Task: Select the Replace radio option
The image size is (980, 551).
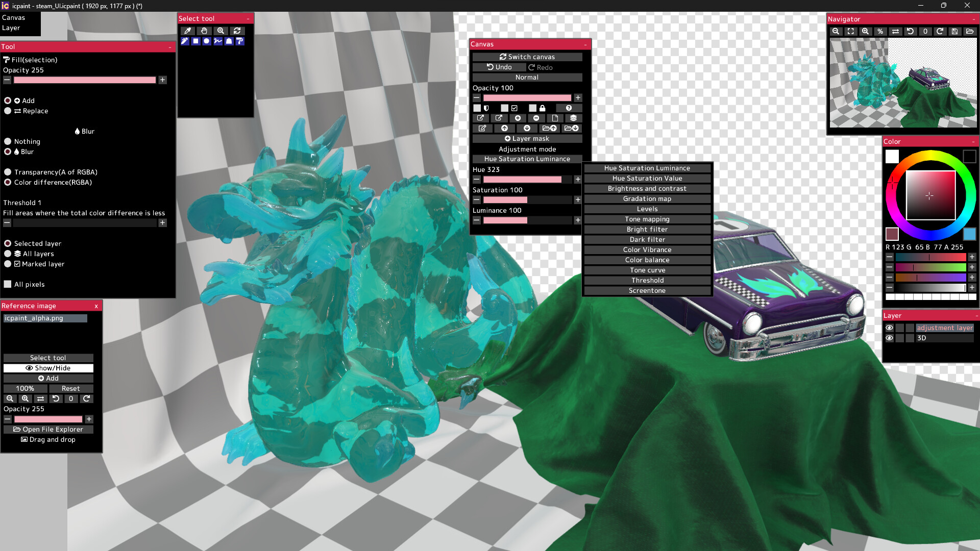Action: pyautogui.click(x=8, y=111)
